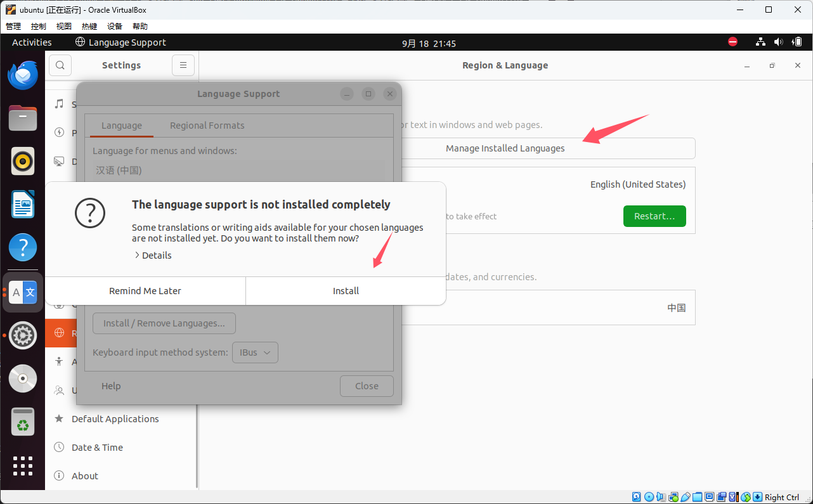Open the optical disc dock icon
This screenshot has width=813, height=504.
[23, 378]
